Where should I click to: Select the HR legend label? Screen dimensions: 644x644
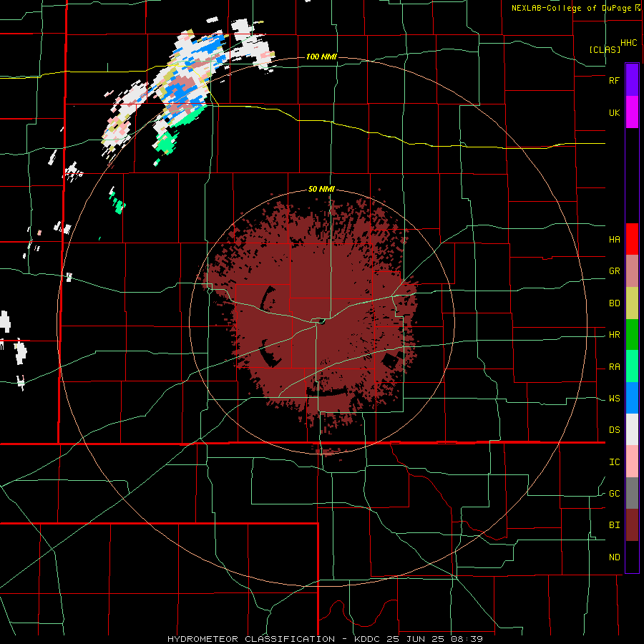pyautogui.click(x=614, y=335)
